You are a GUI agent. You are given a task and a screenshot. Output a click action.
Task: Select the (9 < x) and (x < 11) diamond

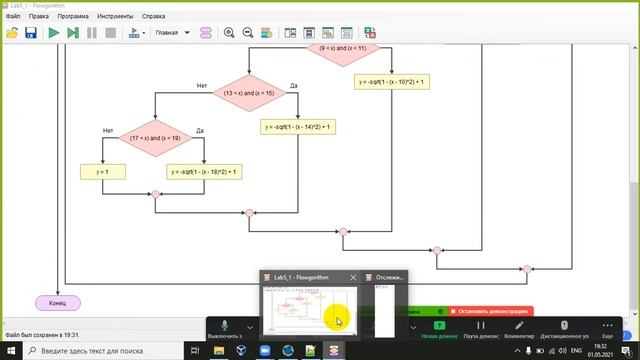[343, 52]
